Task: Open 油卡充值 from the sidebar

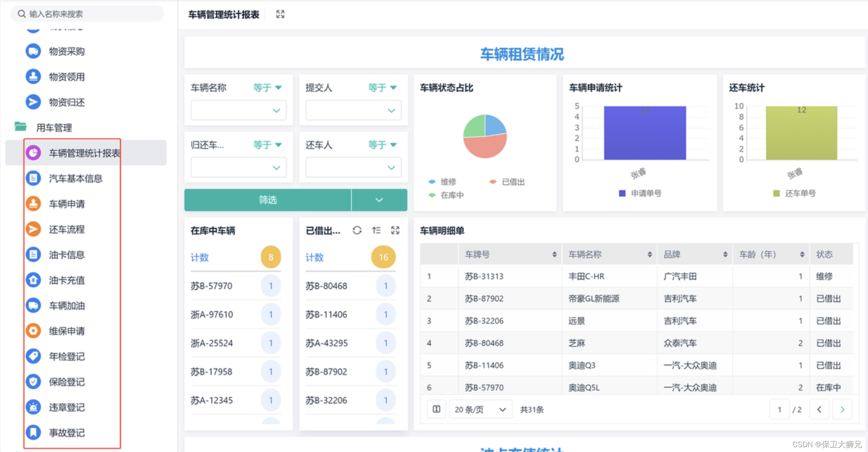Action: pos(67,280)
